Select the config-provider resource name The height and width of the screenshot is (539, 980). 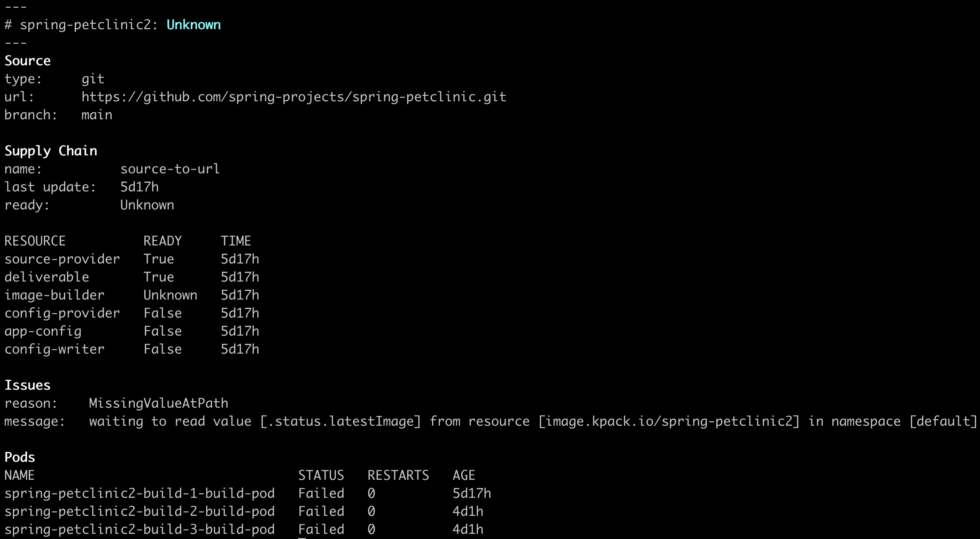(62, 313)
